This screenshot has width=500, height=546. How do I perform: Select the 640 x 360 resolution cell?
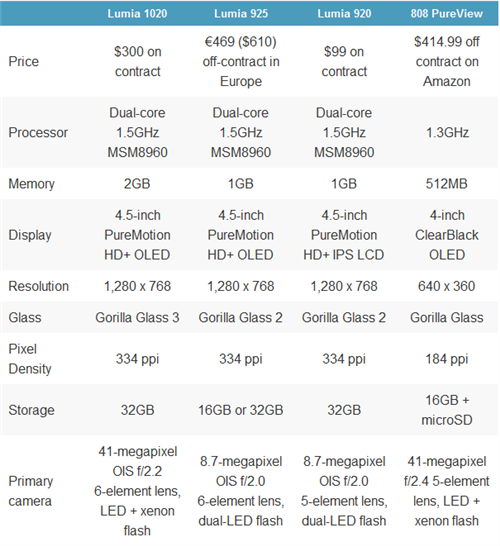tap(446, 286)
